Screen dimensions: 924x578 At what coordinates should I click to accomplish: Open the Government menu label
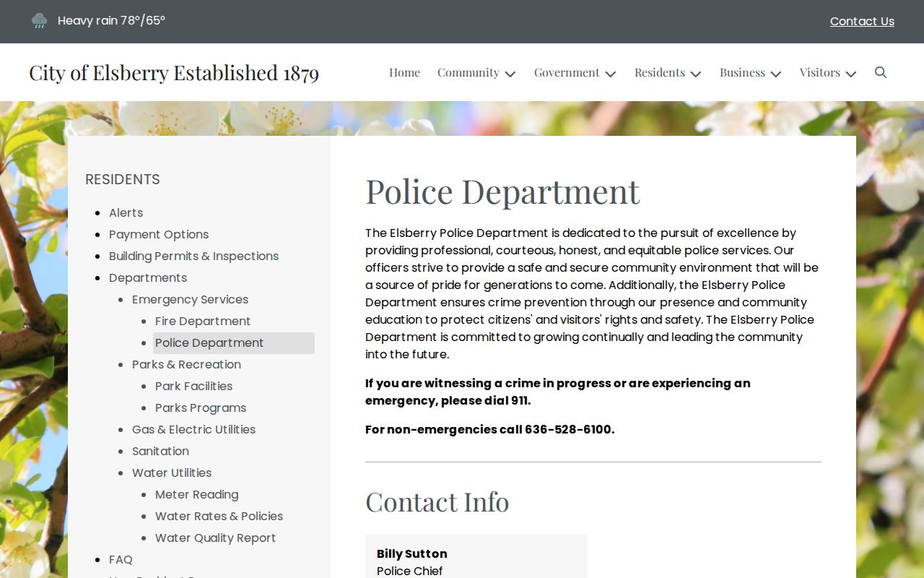[567, 72]
